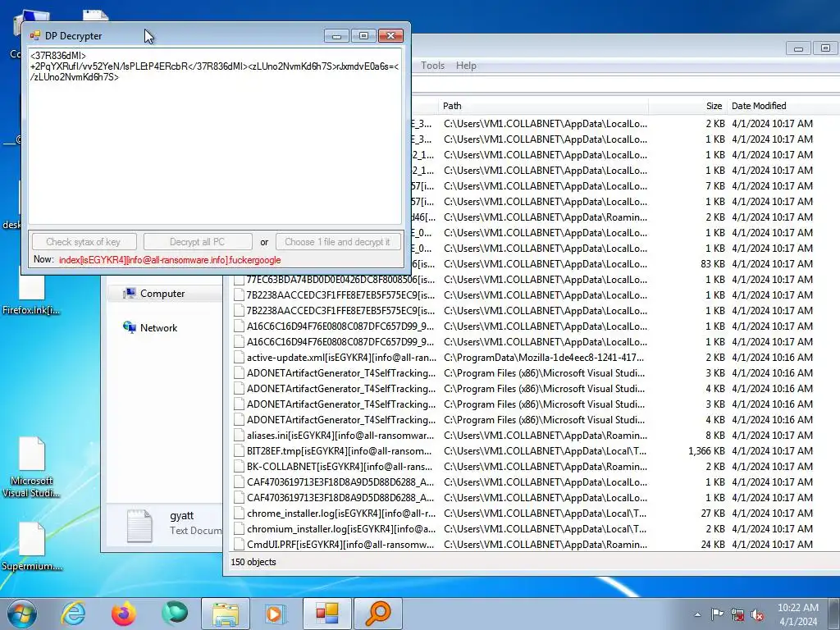The height and width of the screenshot is (630, 840).
Task: Close the DP Decrypter window
Action: point(390,36)
